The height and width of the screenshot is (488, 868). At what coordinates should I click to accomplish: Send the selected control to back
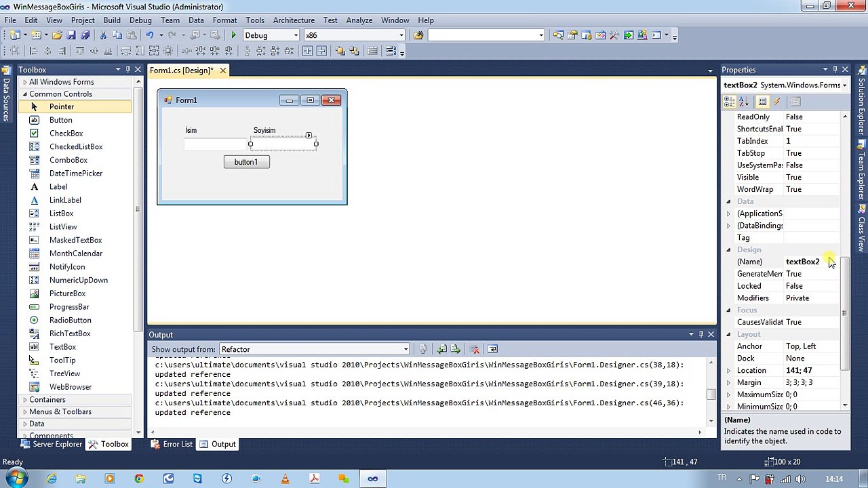point(353,51)
